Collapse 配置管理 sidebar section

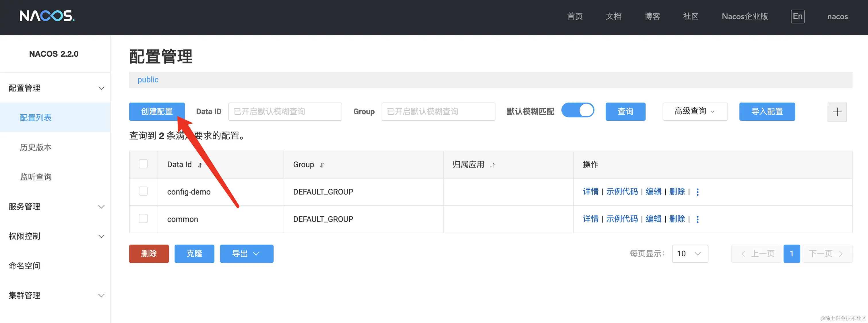coord(55,88)
